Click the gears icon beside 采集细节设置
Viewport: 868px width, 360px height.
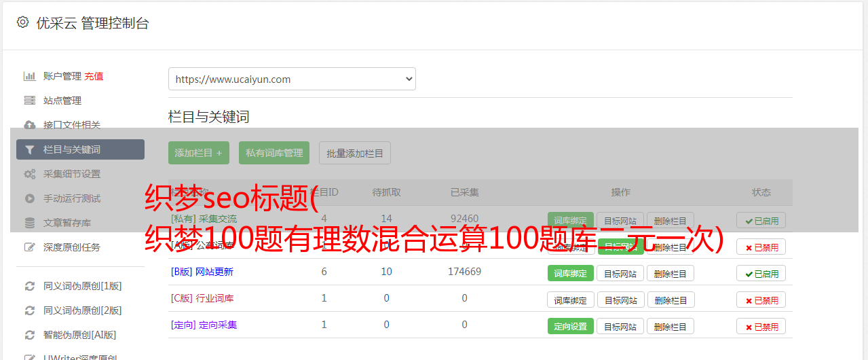(29, 174)
